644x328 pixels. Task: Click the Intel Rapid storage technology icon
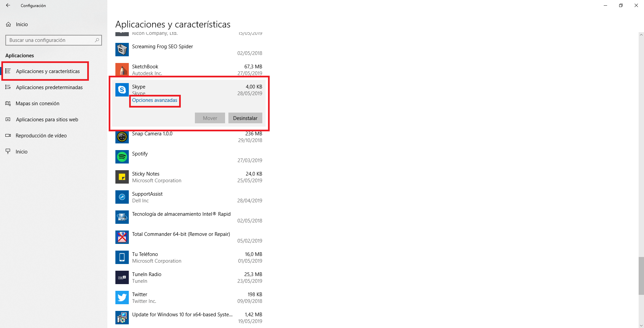point(122,217)
